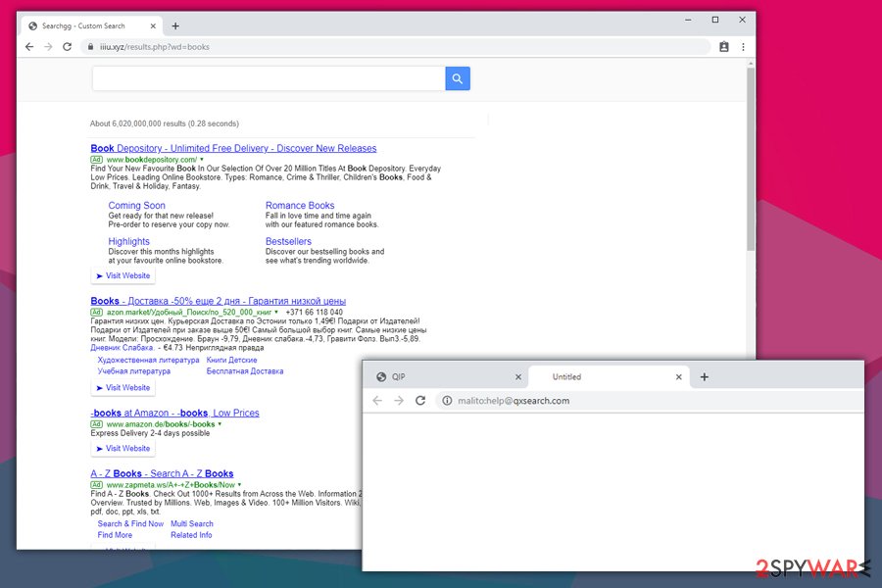Expand the arrow next to the zapmeta.ws URL
Viewport: 882px width, 588px height.
(240, 485)
